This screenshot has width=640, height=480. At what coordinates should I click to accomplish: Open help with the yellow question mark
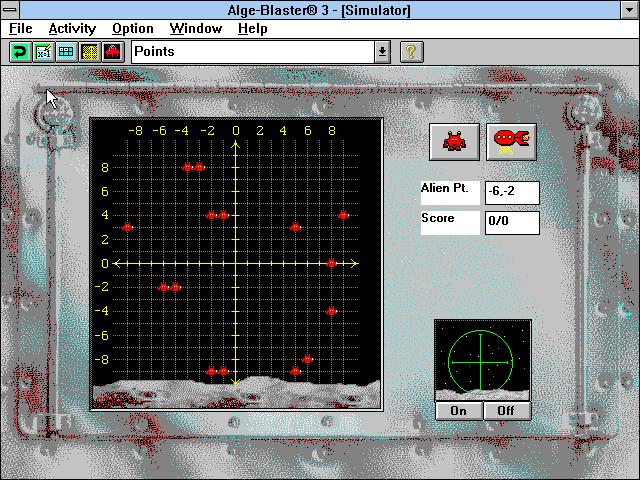pyautogui.click(x=411, y=52)
